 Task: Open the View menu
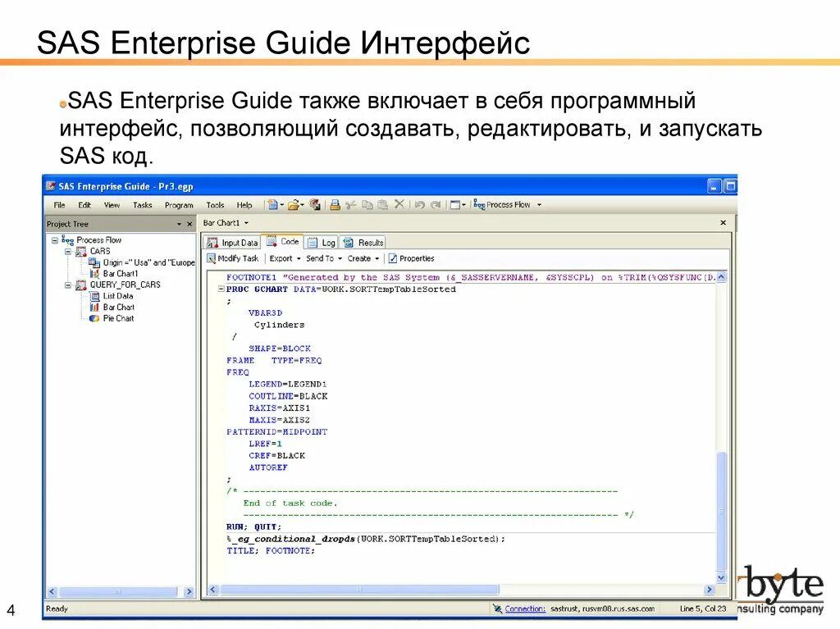(x=112, y=205)
